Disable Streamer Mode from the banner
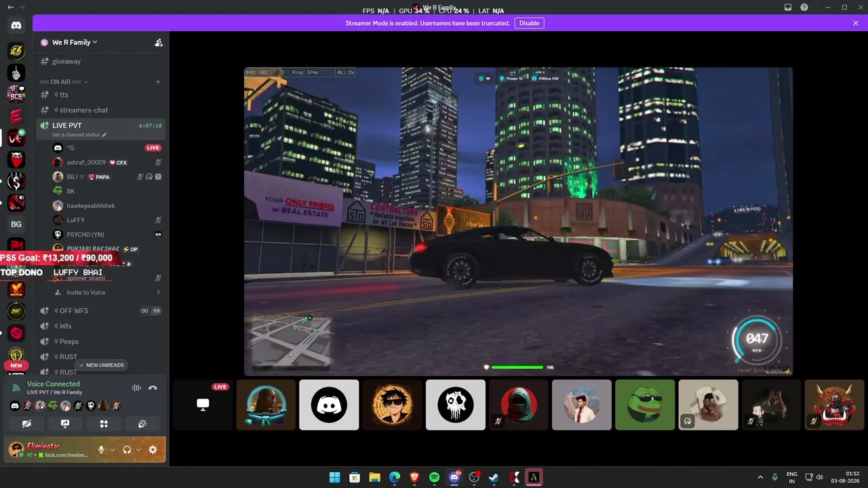 click(x=529, y=23)
